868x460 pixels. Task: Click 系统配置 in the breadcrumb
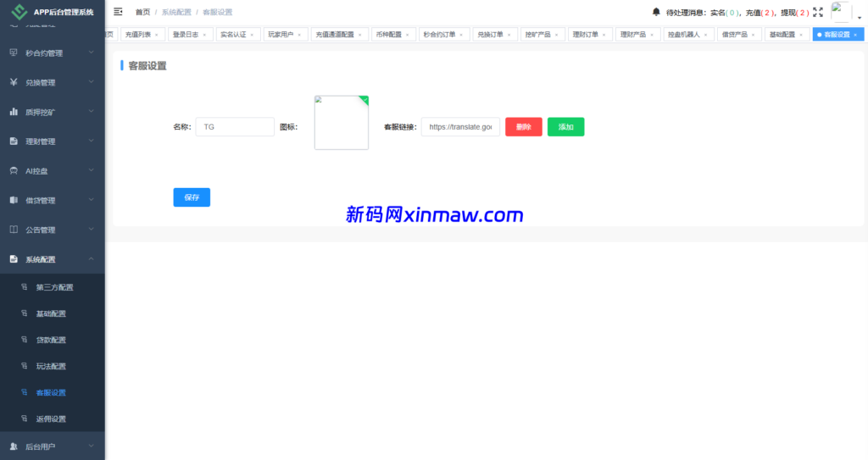pos(176,12)
